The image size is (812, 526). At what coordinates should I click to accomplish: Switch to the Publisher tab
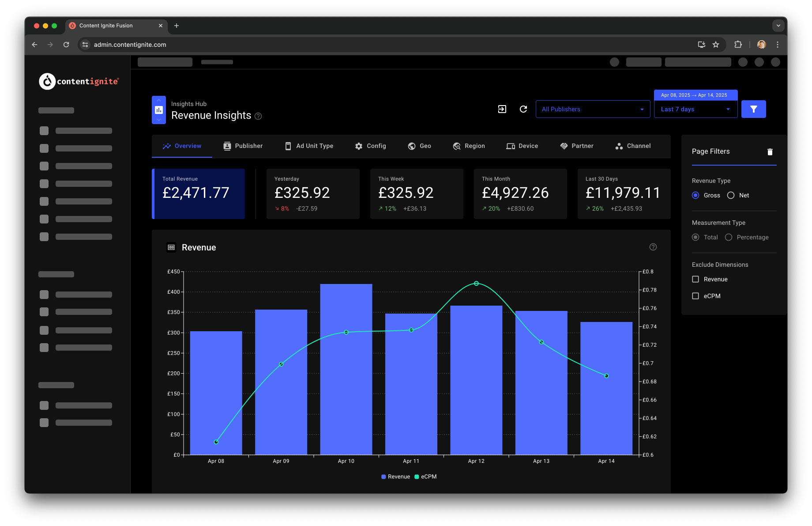(x=243, y=146)
